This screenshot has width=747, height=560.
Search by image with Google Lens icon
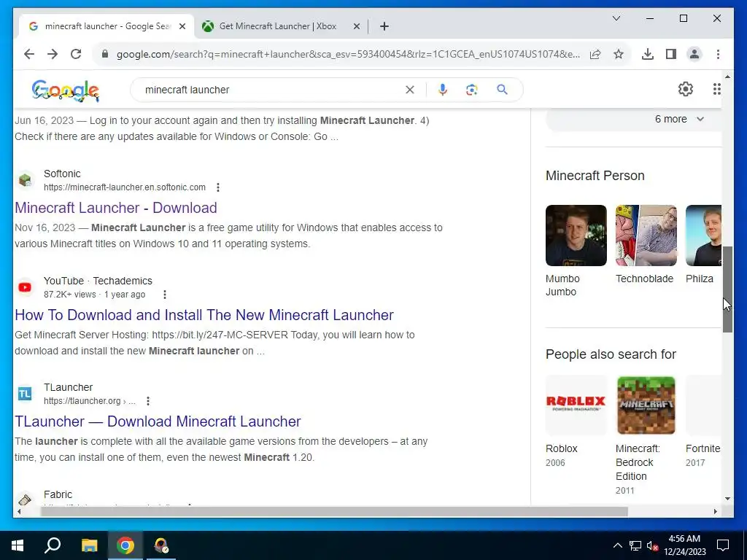coord(472,90)
